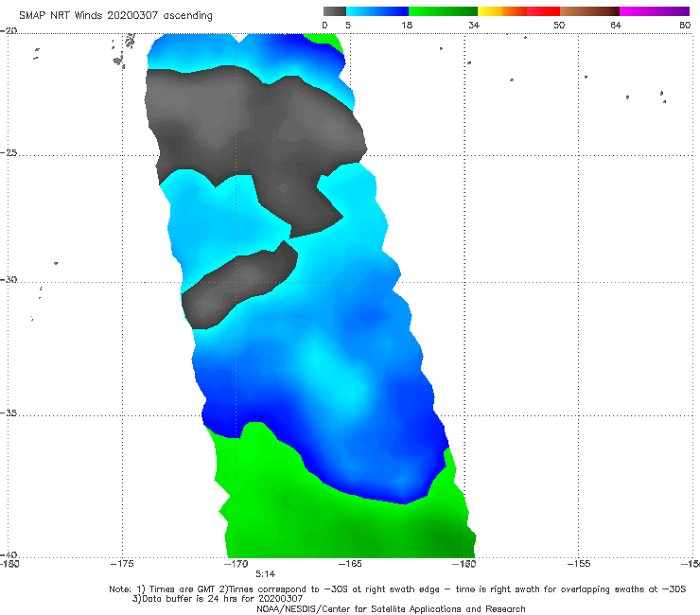Screen dimensions: 700x615
Task: Click the latitude label '-30'
Action: 9,279
